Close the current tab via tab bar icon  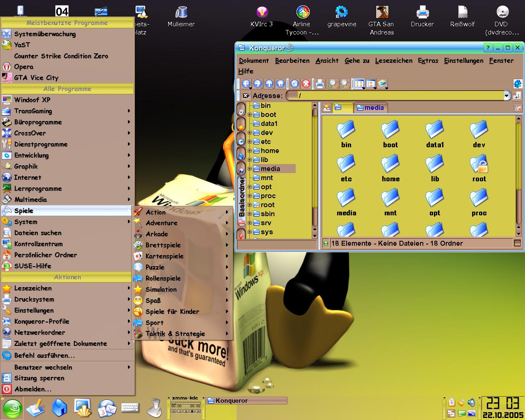tap(518, 108)
